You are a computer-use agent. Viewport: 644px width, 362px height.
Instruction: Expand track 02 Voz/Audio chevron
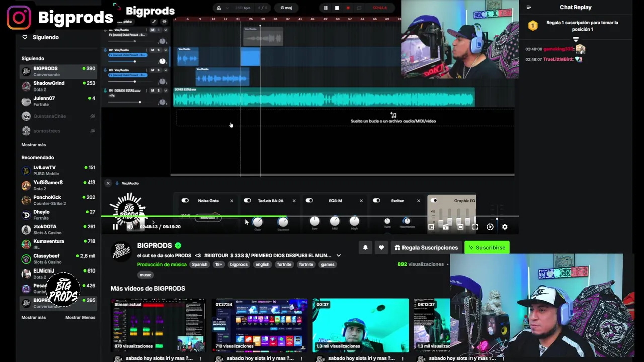165,50
